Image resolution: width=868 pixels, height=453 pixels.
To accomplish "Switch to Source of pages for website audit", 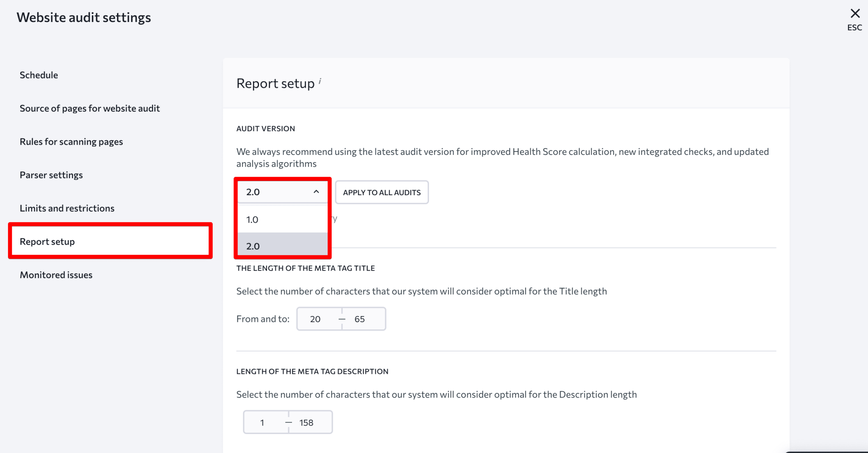I will tap(89, 108).
